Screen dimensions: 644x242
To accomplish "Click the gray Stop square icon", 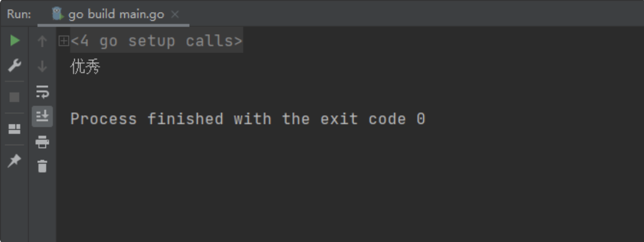I will 14,97.
